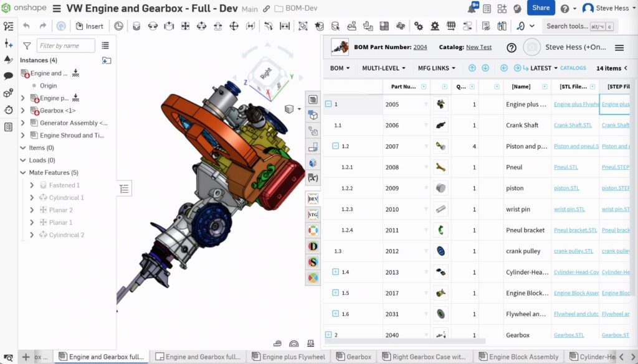Expand BOM row 2 Gearbox
This screenshot has width=638, height=364.
click(x=328, y=335)
